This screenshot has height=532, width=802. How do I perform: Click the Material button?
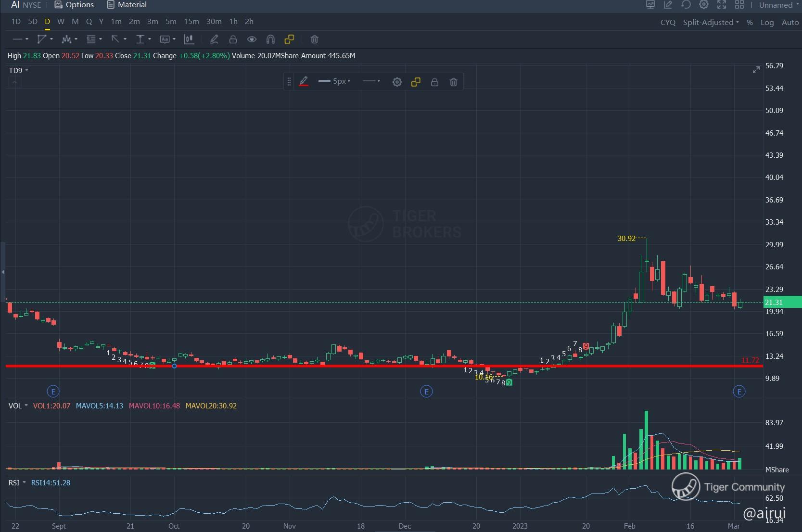click(127, 5)
